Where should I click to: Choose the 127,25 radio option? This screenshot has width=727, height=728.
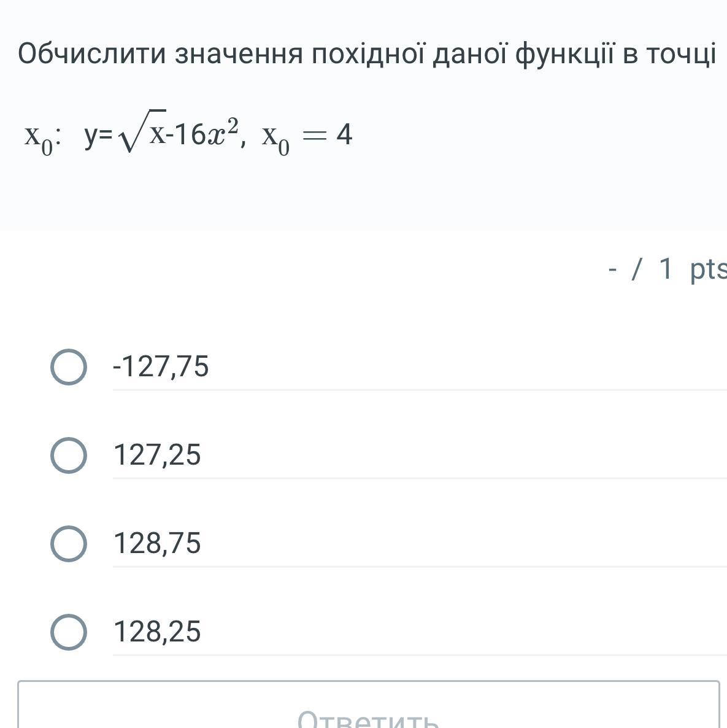(x=67, y=455)
